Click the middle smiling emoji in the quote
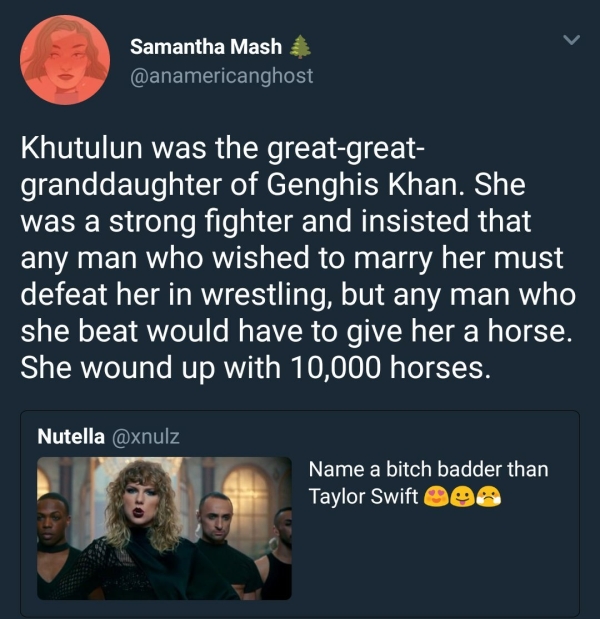 461,496
